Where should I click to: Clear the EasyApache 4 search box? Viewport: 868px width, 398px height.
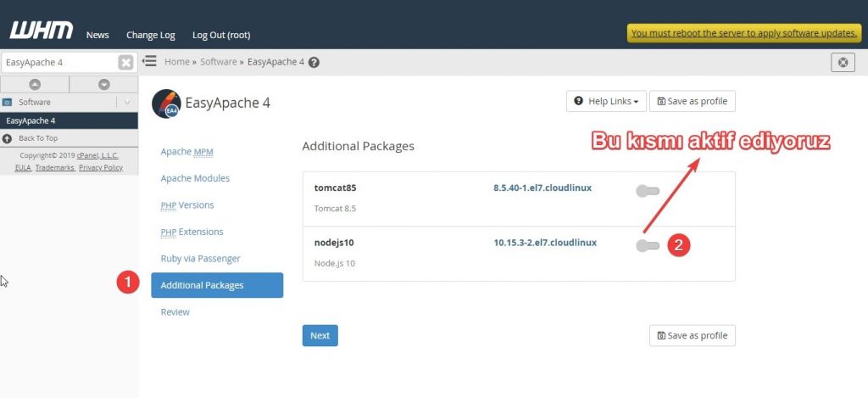[125, 63]
